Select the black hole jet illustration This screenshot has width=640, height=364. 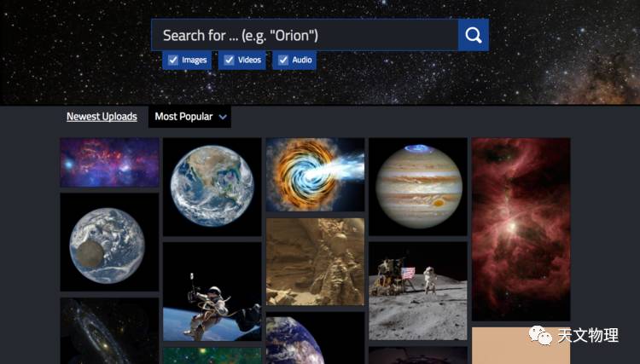(x=315, y=175)
